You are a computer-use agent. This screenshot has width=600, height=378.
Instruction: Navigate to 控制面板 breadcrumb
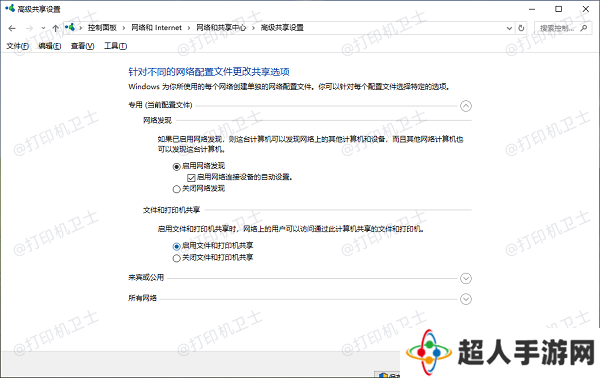pos(102,28)
